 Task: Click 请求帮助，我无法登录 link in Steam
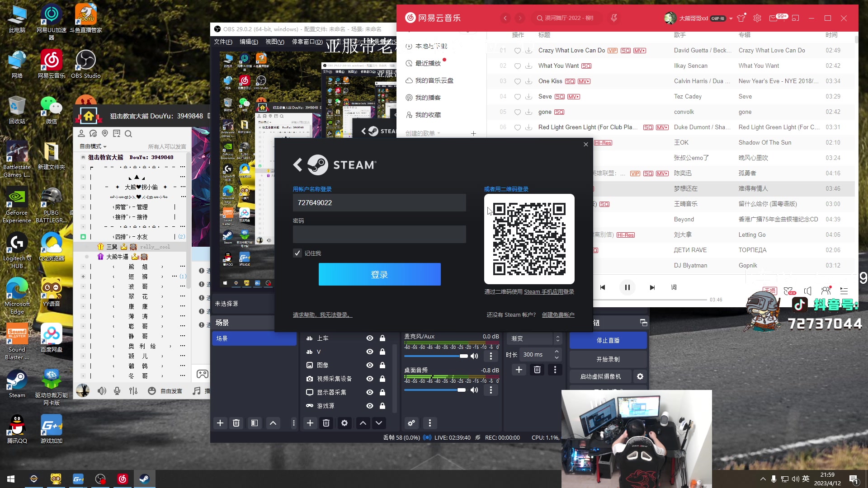pos(321,314)
